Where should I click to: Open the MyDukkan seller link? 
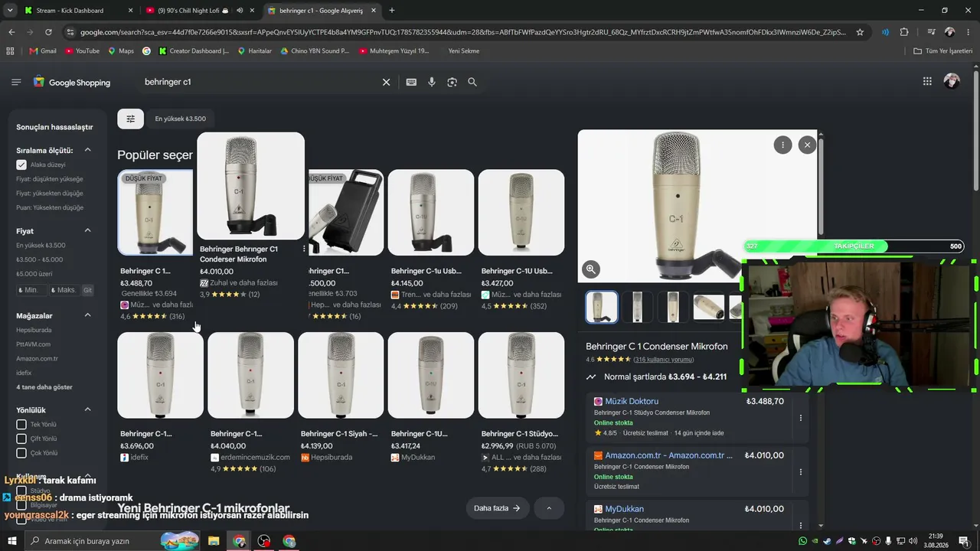[x=624, y=509]
